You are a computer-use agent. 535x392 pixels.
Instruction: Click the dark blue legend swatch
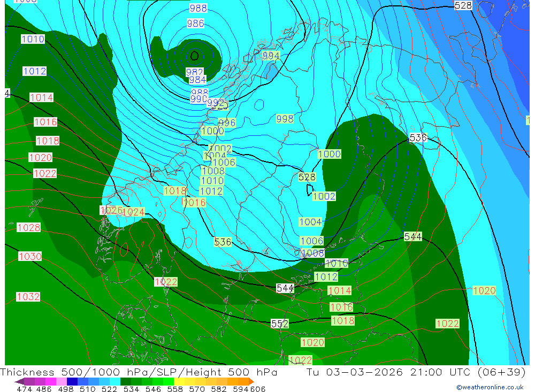[72, 381]
